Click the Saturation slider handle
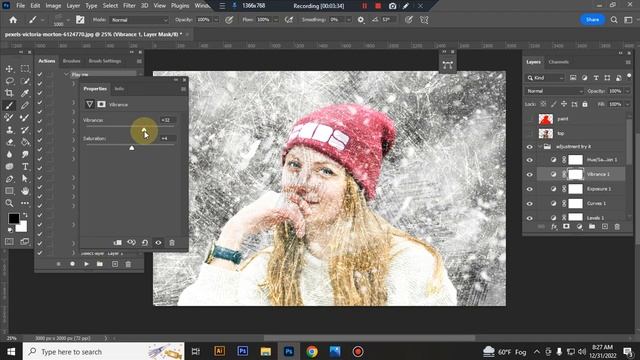This screenshot has height=360, width=640. [131, 148]
